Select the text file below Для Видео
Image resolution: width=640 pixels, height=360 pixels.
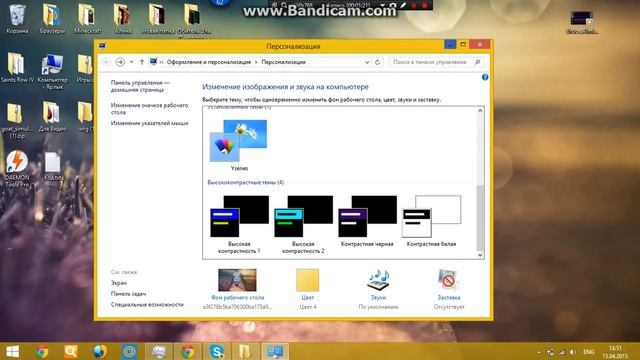(53, 167)
